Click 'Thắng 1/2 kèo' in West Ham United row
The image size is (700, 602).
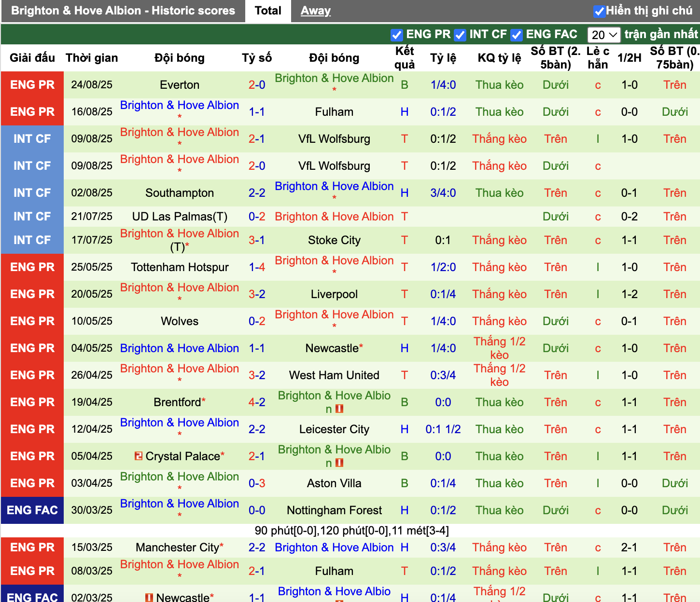click(x=499, y=375)
